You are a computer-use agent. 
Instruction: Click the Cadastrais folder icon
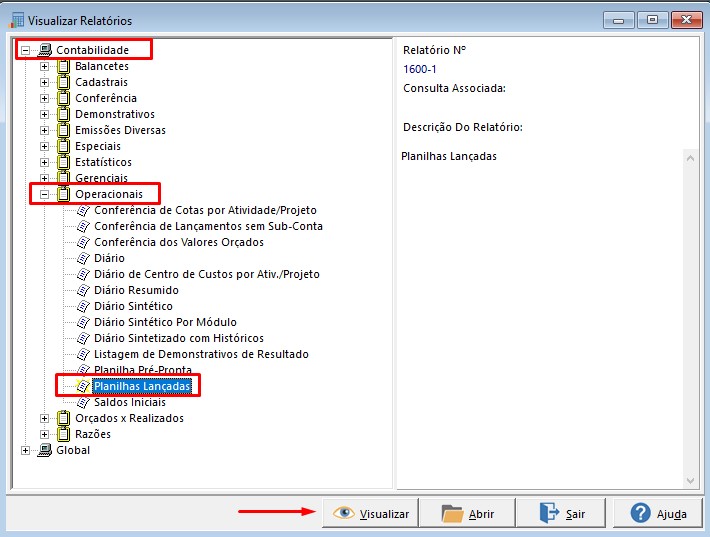63,82
